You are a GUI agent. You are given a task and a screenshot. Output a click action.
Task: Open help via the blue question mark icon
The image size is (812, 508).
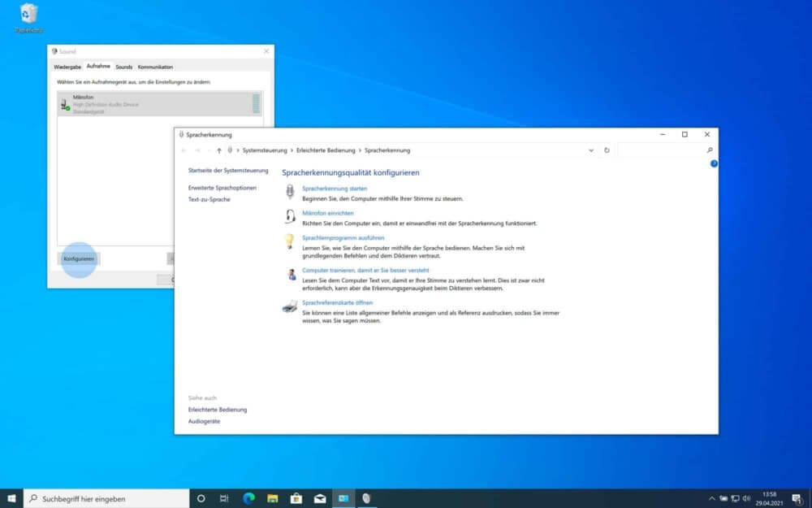[714, 163]
